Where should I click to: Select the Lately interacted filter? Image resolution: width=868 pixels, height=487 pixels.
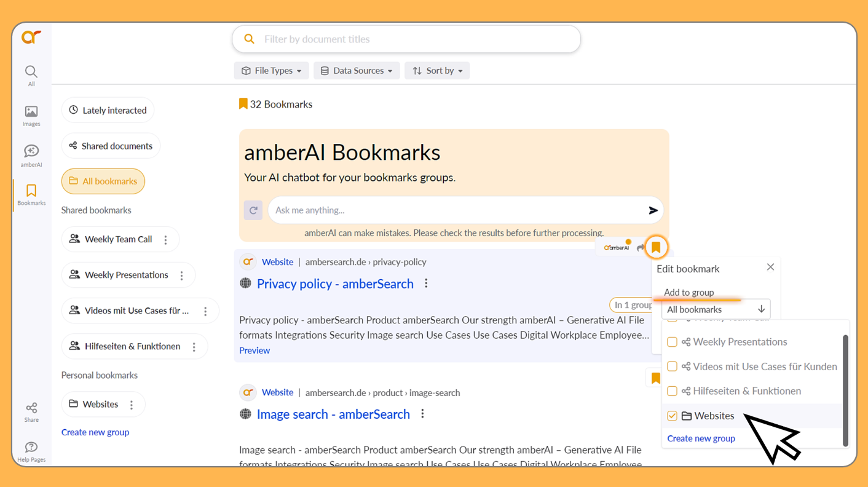[x=108, y=110]
